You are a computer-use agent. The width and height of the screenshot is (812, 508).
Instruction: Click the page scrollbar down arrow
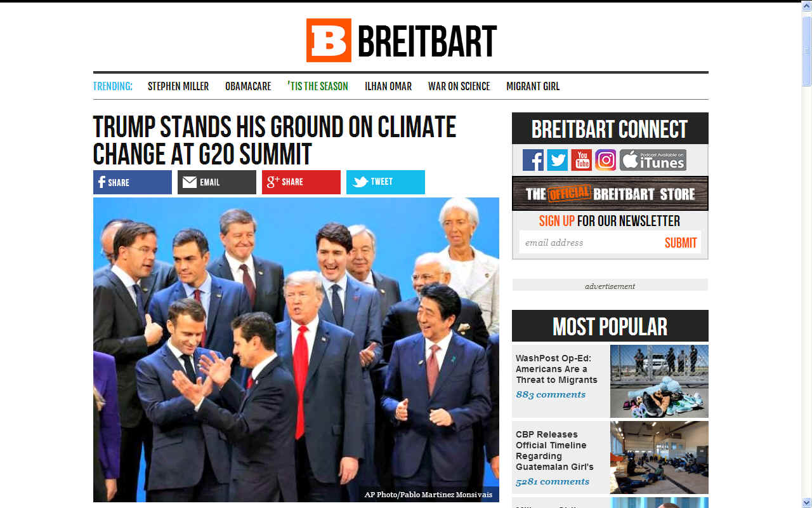pos(806,502)
